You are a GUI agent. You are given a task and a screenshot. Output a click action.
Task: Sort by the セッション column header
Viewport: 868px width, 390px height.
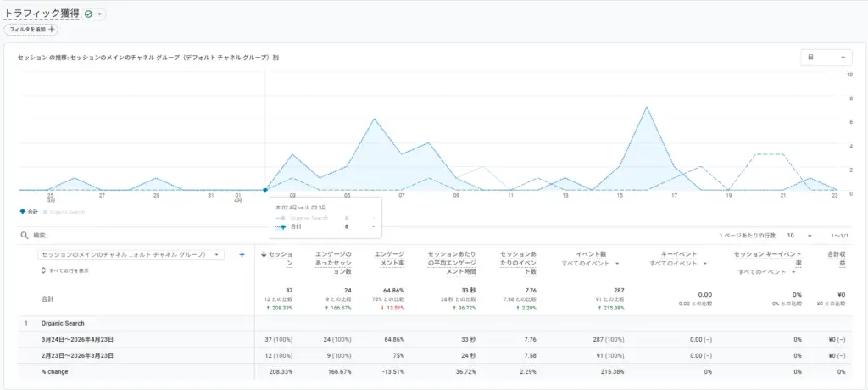point(281,259)
